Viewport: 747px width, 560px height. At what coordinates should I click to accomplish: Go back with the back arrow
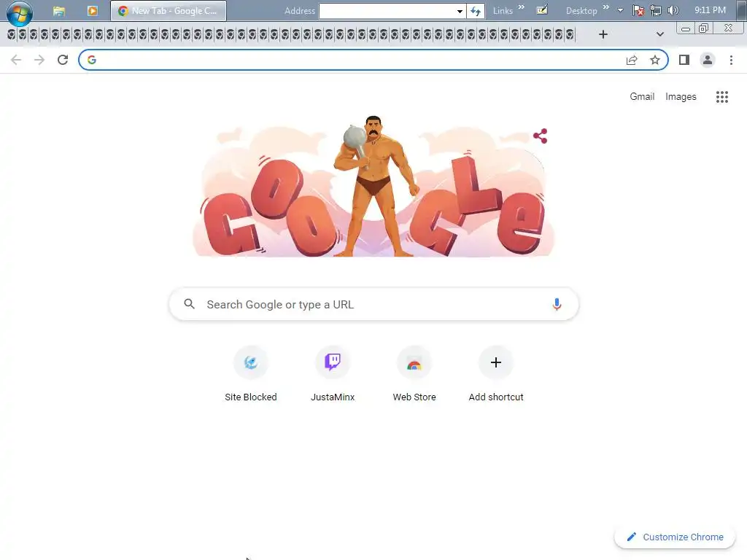point(16,60)
